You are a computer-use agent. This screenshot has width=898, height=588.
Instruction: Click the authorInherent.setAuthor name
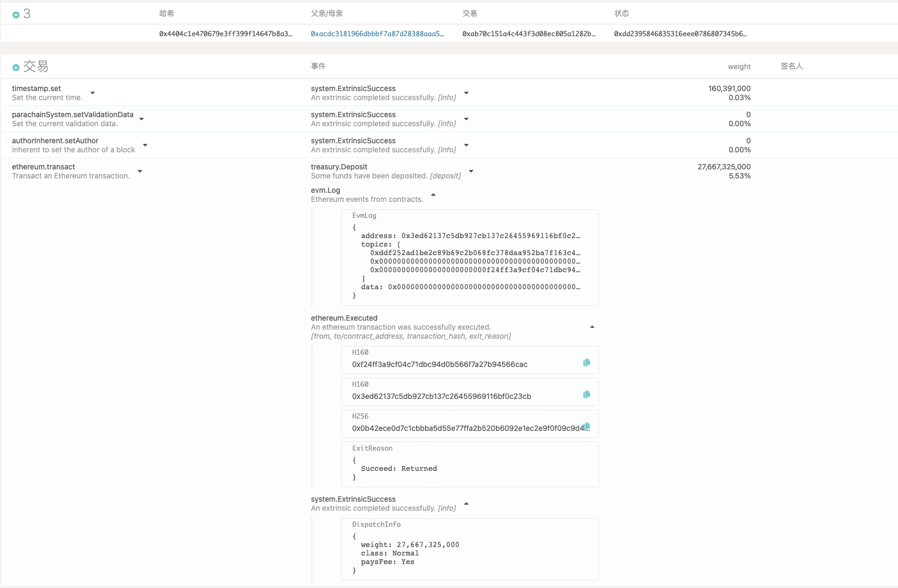55,141
